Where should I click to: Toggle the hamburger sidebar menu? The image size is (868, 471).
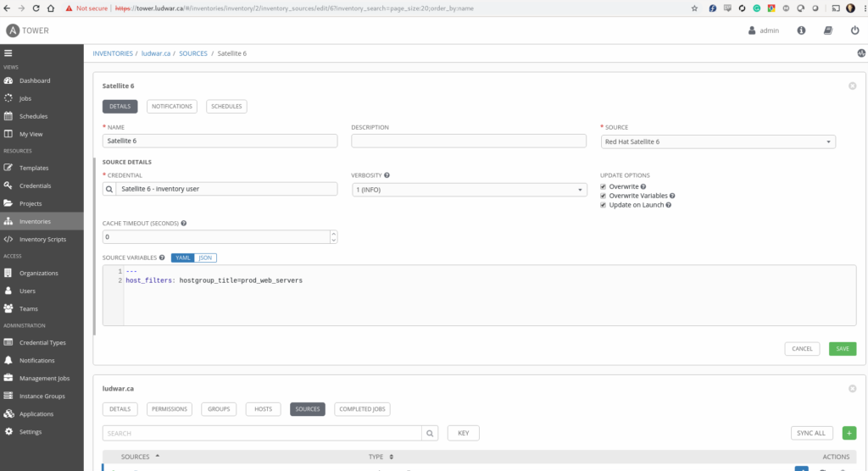coord(8,53)
